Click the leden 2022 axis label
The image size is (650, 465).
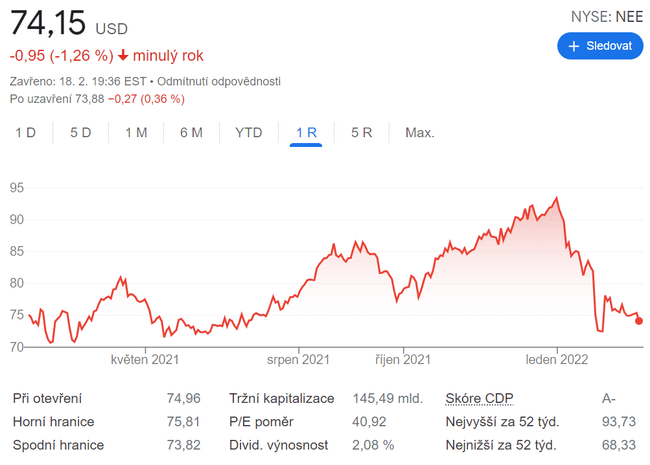[557, 359]
